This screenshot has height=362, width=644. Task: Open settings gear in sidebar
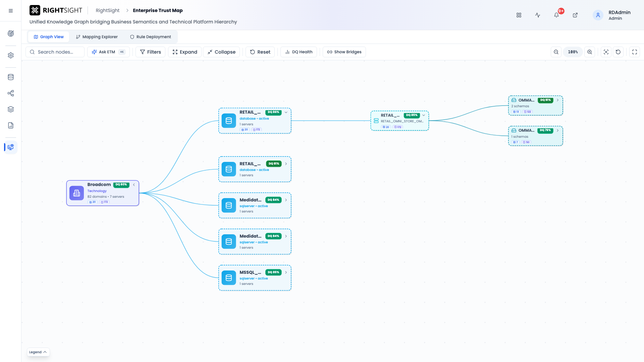11,55
